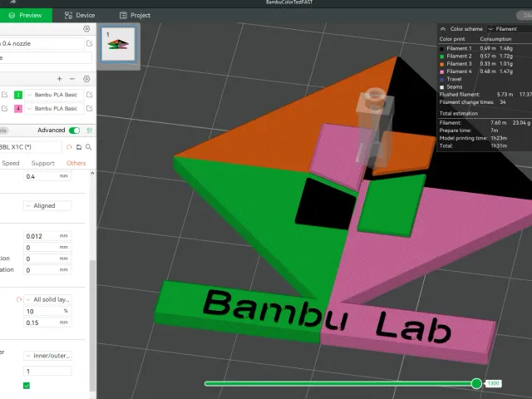532x399 pixels.
Task: Click the Filament change times text
Action: pos(466,102)
